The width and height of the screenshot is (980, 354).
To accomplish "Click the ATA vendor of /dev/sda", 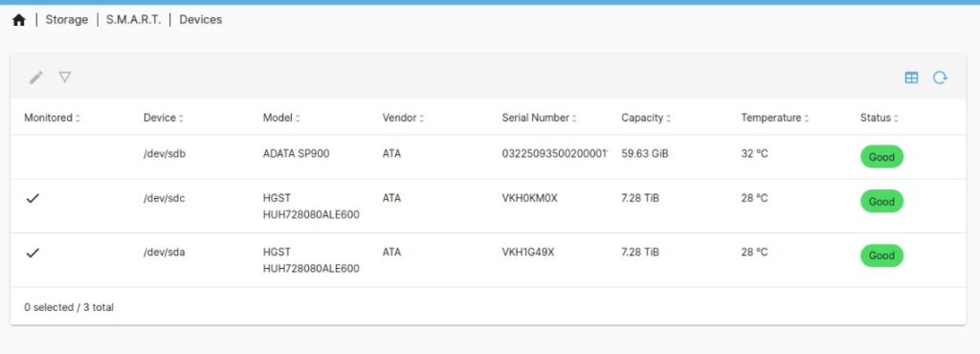I will pos(391,253).
